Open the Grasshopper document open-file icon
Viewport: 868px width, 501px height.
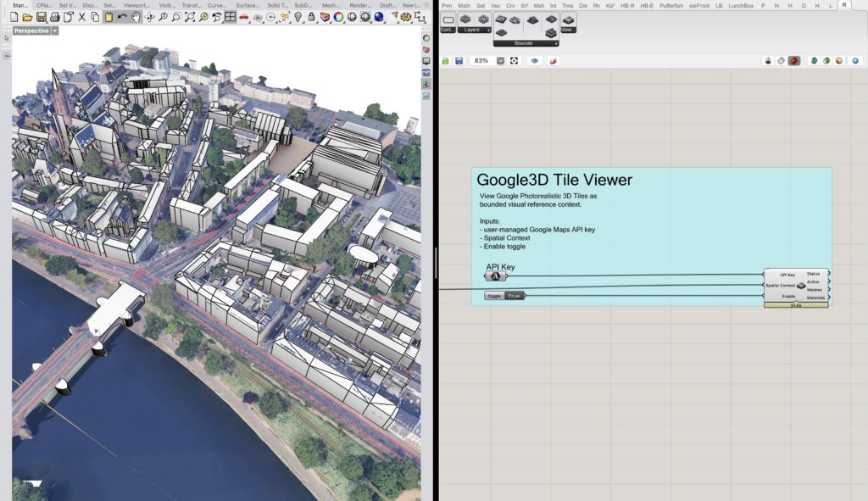(446, 61)
